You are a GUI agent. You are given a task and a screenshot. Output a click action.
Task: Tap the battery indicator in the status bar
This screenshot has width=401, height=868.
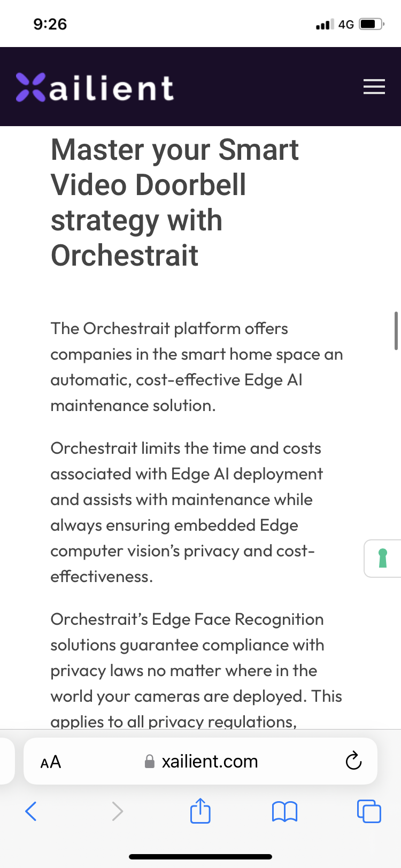coord(372,24)
